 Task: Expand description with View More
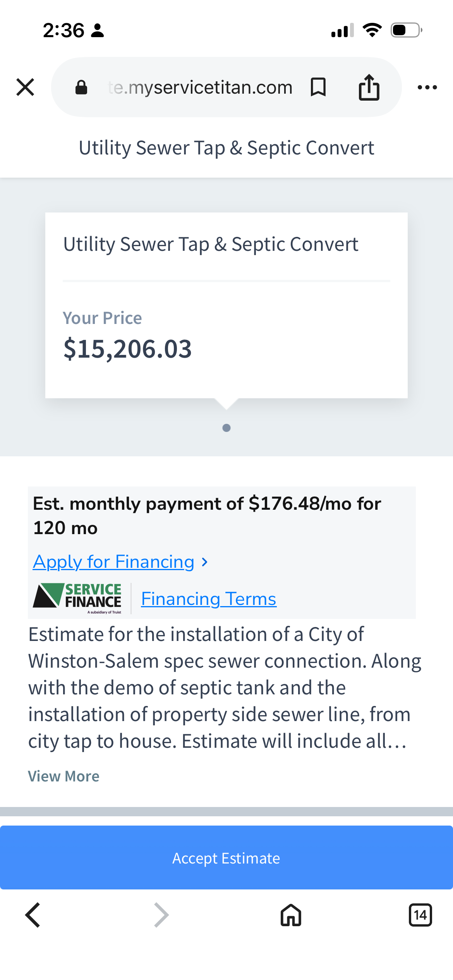coord(63,776)
